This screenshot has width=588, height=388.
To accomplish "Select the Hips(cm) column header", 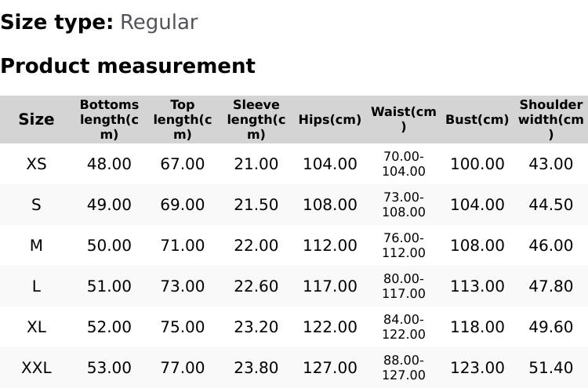I will (330, 120).
